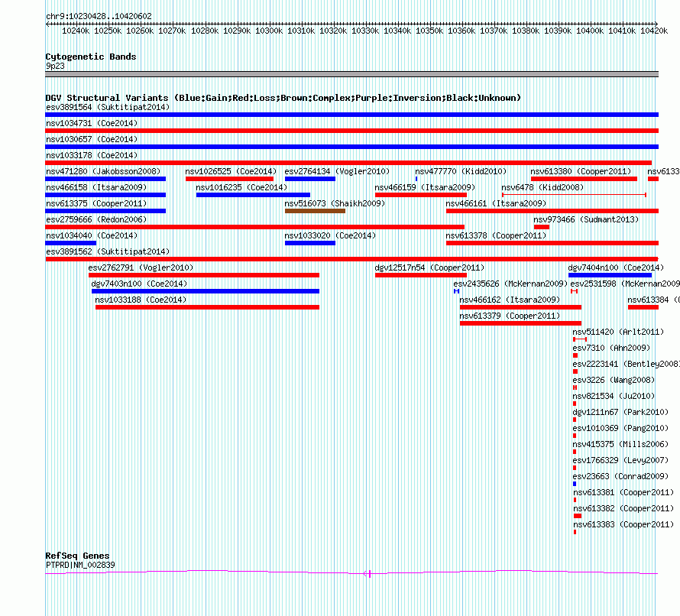Viewport: 680px width, 616px height.
Task: Select the dgv7403n100 (Coe2014) variant label
Action: pos(139,284)
